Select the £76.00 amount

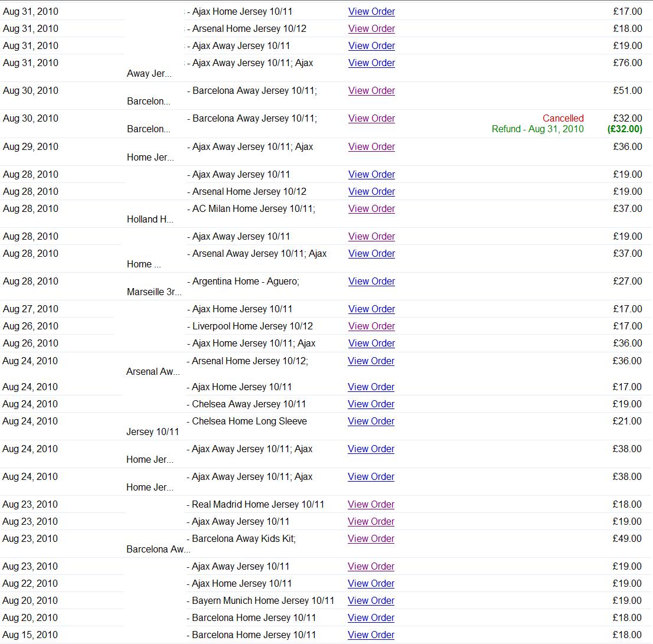tap(628, 63)
